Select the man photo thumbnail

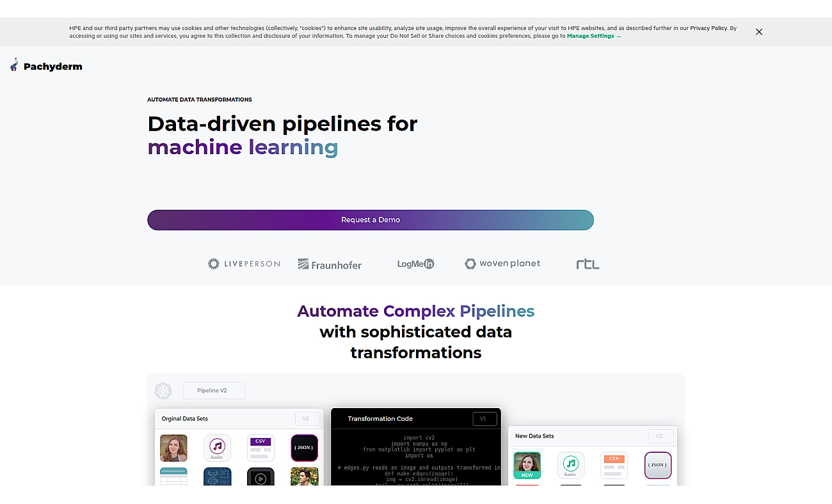(x=304, y=476)
